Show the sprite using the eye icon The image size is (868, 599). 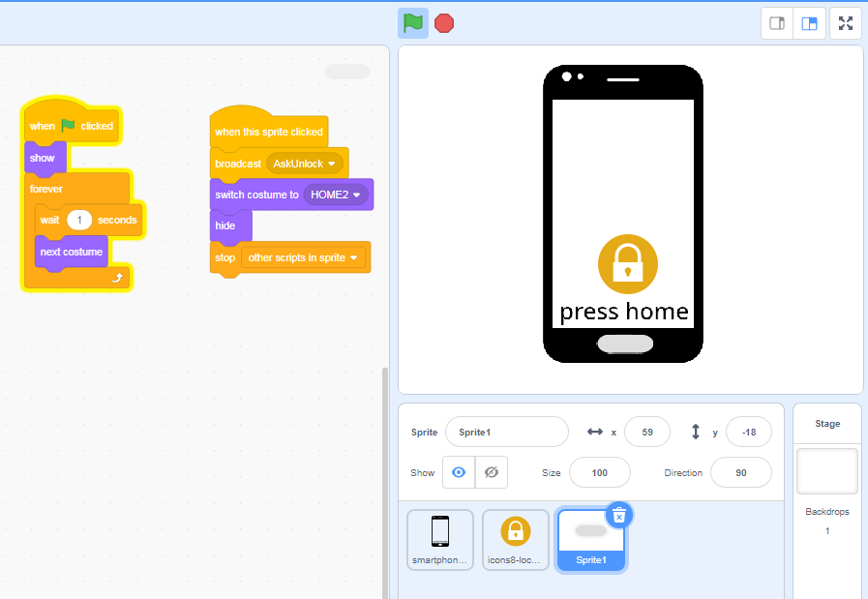[x=459, y=472]
